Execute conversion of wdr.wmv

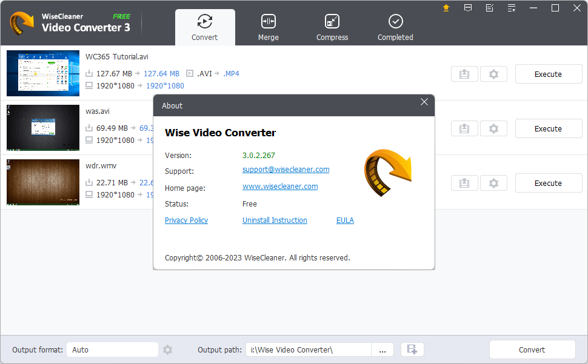(x=548, y=183)
